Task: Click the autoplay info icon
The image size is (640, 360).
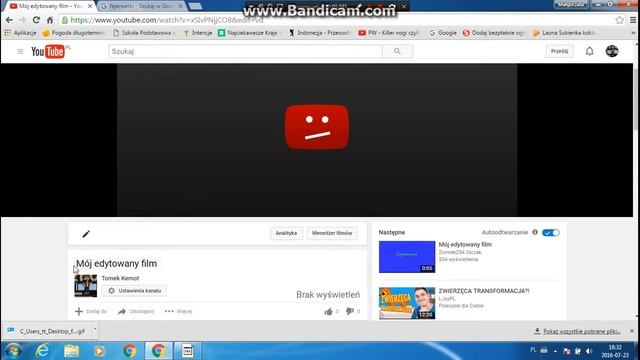Action: click(535, 232)
